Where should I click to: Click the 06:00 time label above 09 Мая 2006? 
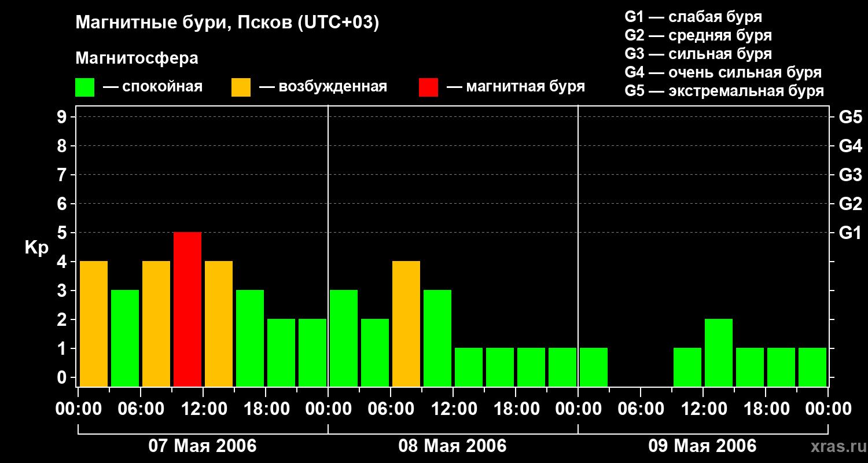tap(641, 409)
